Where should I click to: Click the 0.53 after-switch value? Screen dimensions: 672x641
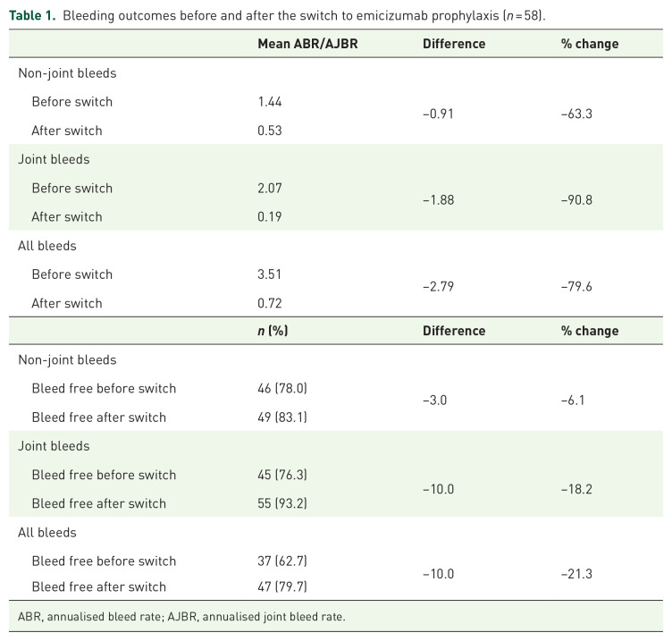pos(271,131)
